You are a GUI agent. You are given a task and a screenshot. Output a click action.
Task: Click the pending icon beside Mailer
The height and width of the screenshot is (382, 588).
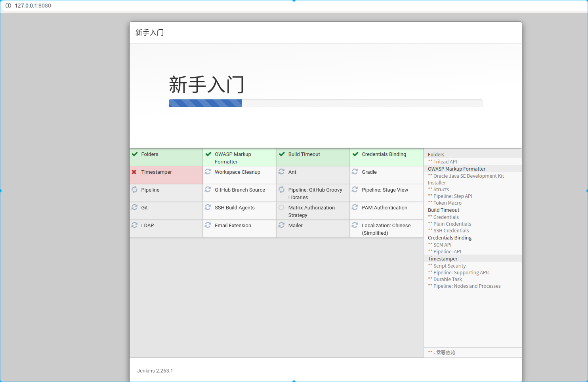click(x=281, y=225)
